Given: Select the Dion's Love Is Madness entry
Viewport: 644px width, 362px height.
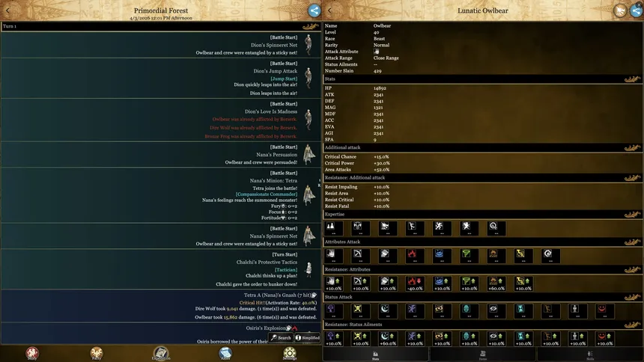Looking at the screenshot, I should tap(161, 120).
